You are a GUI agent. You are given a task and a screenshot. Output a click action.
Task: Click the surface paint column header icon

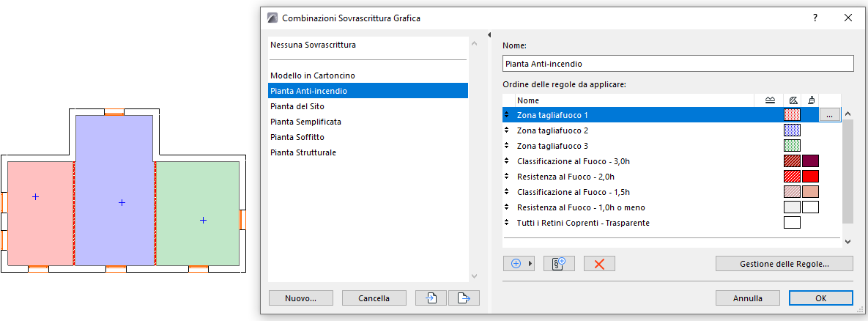[809, 100]
